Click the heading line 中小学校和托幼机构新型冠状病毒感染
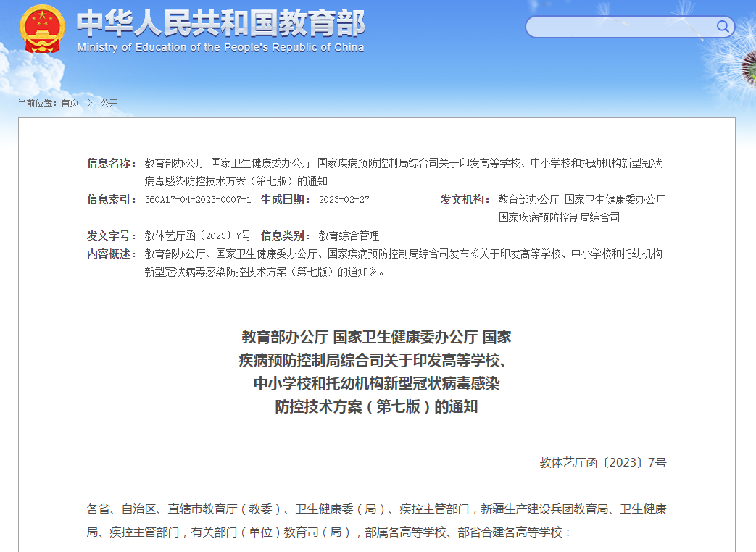 pos(377,383)
